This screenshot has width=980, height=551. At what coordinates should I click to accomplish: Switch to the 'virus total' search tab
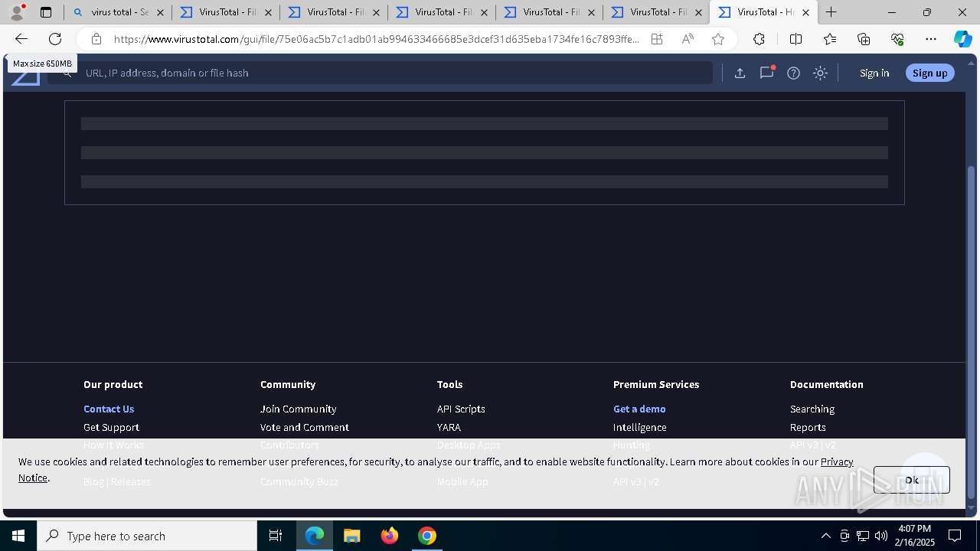tap(119, 12)
